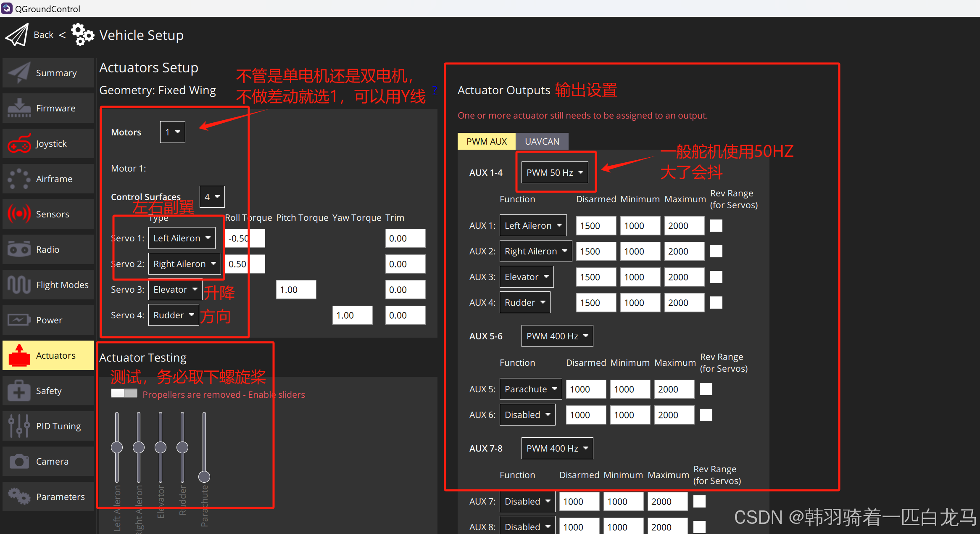Switch to the UAVCAN tab

point(542,142)
